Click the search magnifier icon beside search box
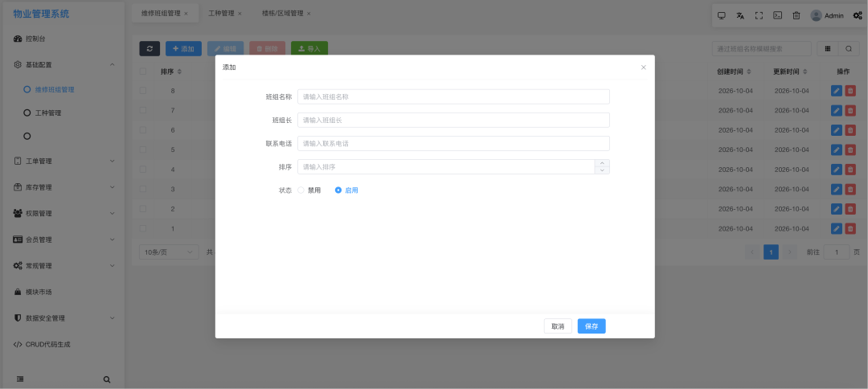This screenshot has width=868, height=389. 849,49
